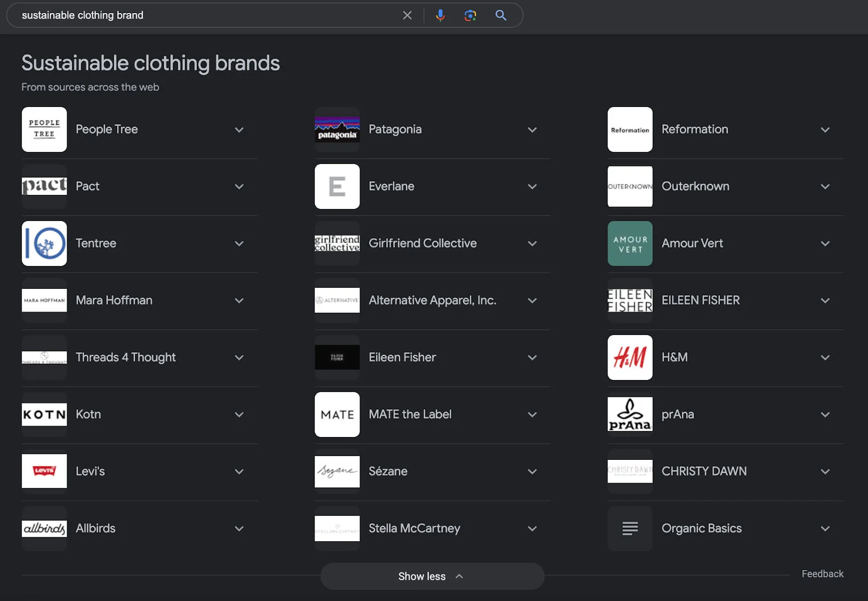Image resolution: width=868 pixels, height=601 pixels.
Task: Click the EILEEN FISHER large text logo
Action: 630,300
